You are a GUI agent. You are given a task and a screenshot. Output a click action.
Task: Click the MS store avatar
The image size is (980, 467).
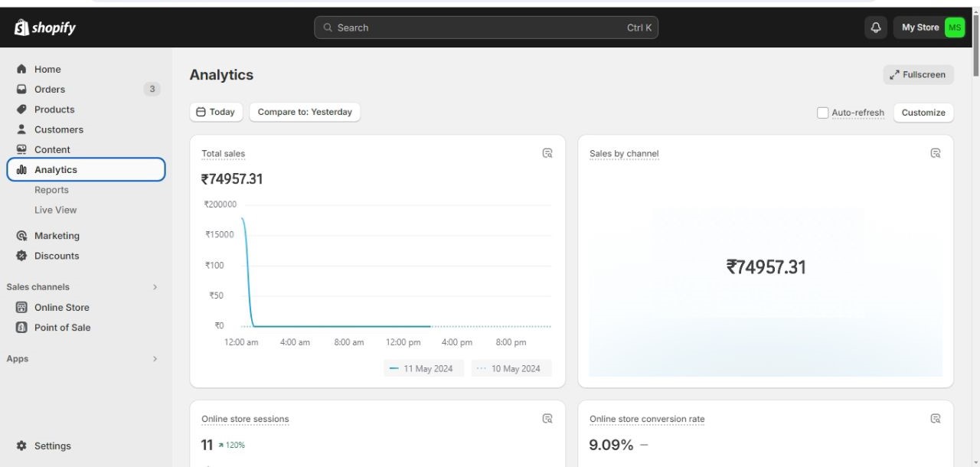point(954,28)
